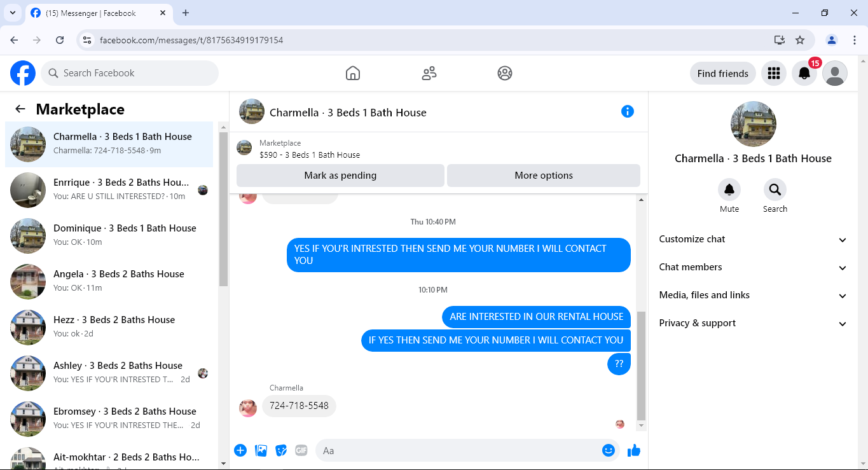
Task: Open the emoji picker icon
Action: point(609,450)
